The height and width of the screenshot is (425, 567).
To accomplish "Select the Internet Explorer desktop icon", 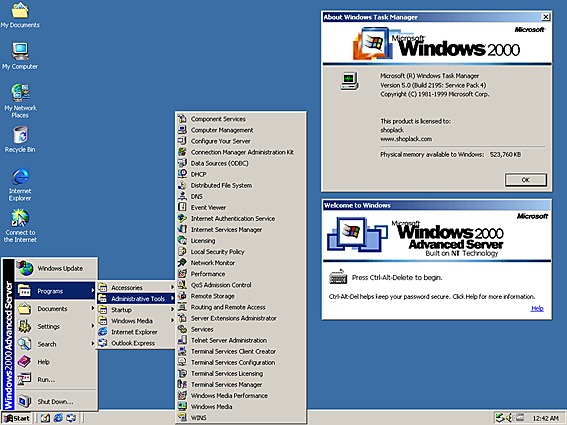I will pos(20,184).
